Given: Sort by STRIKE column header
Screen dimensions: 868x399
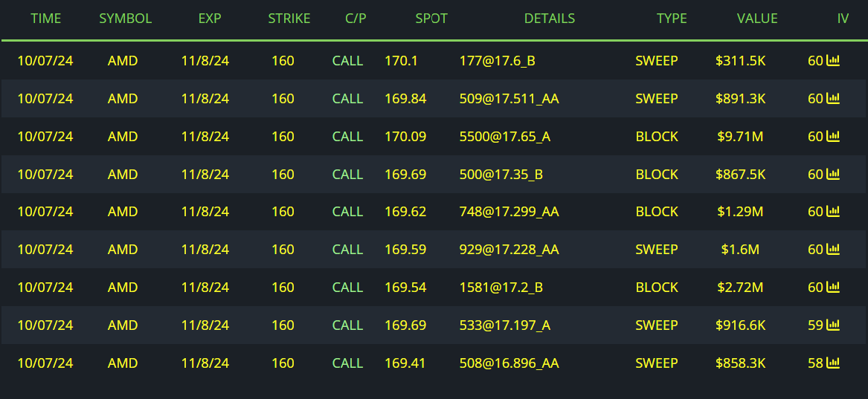Looking at the screenshot, I should pos(289,19).
